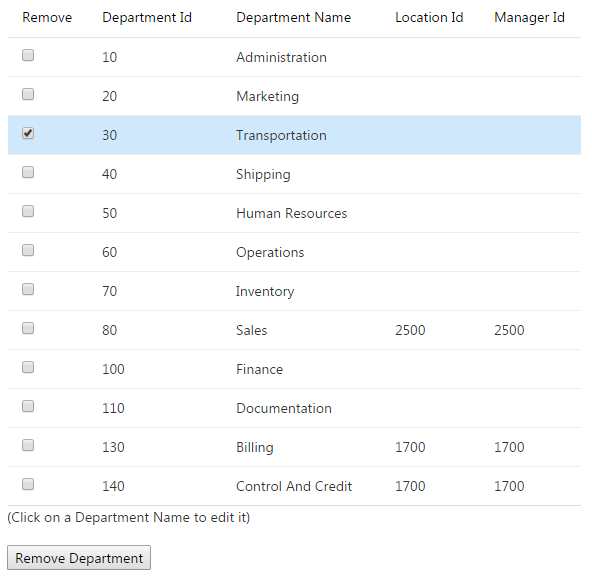Select the checkbox for department 40
Viewport: 592px width, 583px height.
(x=28, y=172)
